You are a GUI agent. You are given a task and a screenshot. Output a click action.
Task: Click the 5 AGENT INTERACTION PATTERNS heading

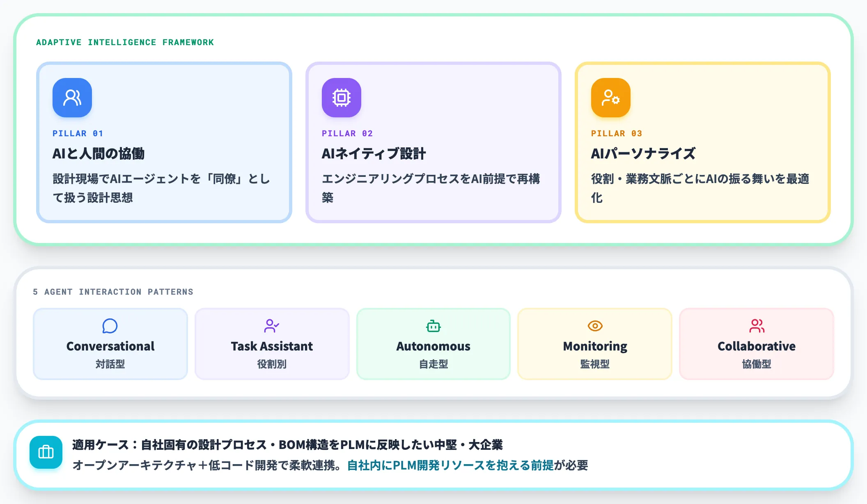pyautogui.click(x=113, y=292)
